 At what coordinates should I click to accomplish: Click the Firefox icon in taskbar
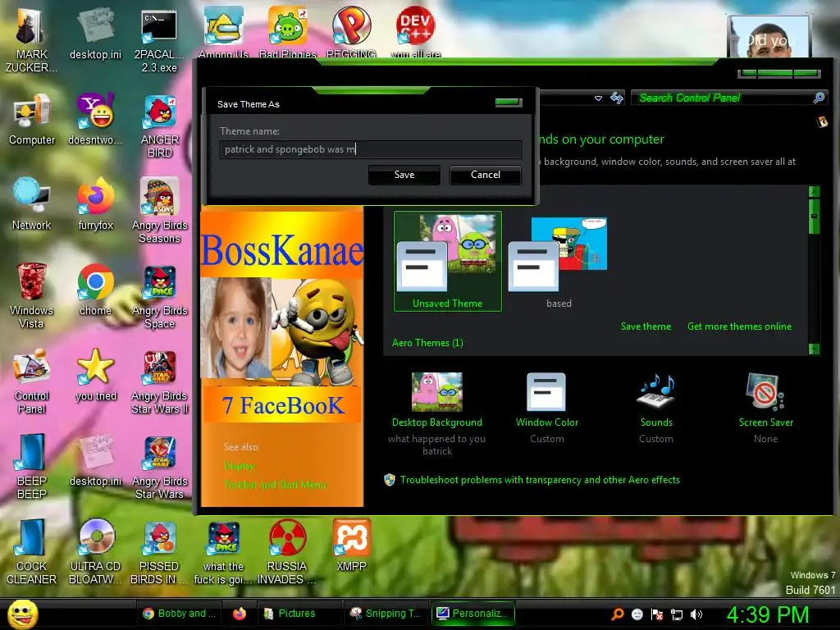point(240,614)
